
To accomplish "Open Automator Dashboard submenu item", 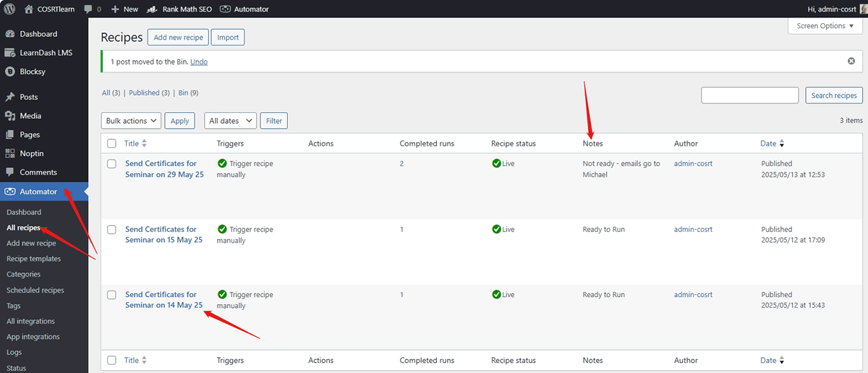I will coord(24,212).
